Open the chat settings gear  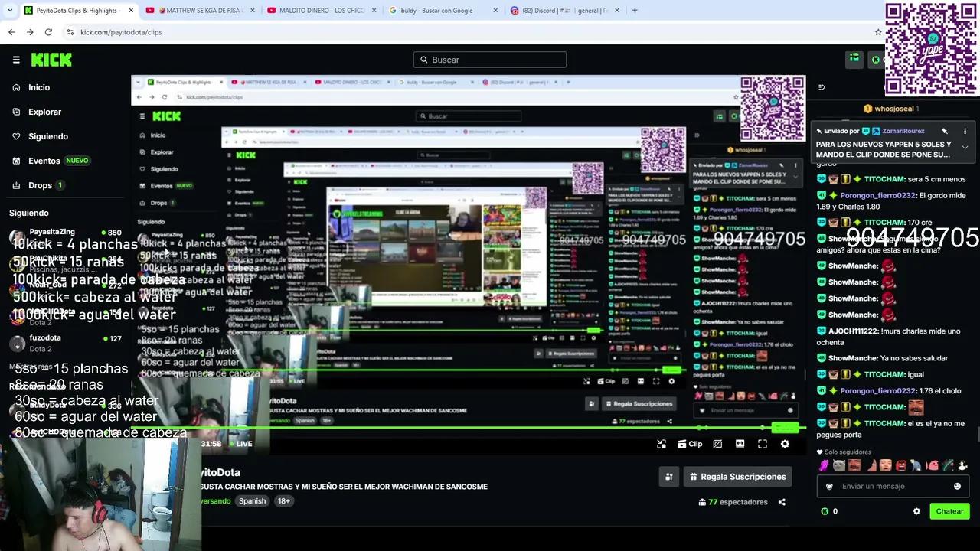[916, 511]
